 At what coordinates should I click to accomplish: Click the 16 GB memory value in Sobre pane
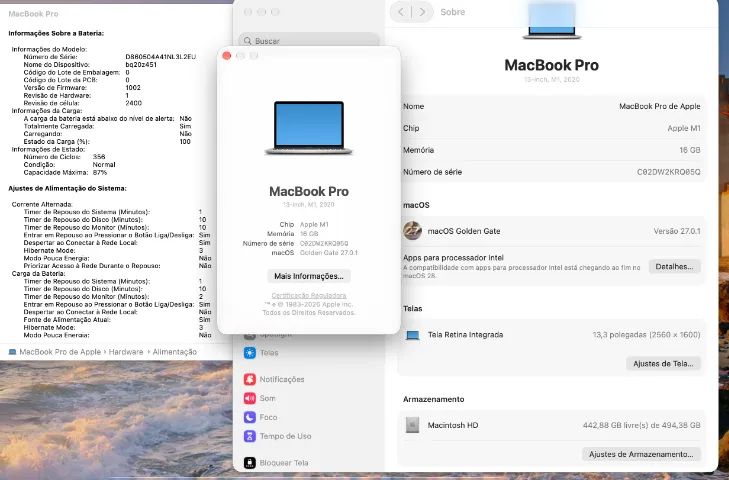tap(689, 150)
